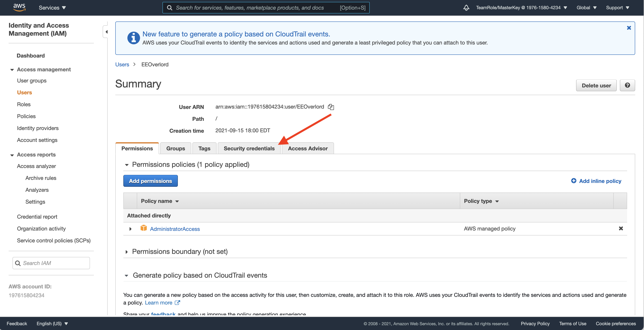Expand the AdministratorAccess policy row

tap(130, 229)
